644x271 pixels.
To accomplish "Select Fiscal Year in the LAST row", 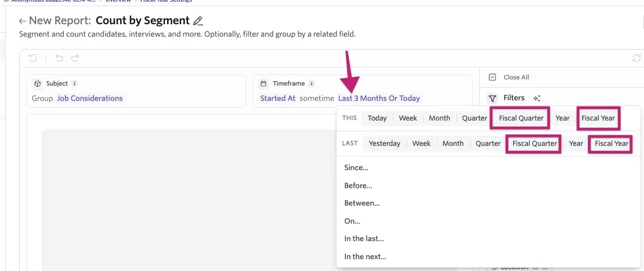I will pyautogui.click(x=611, y=144).
